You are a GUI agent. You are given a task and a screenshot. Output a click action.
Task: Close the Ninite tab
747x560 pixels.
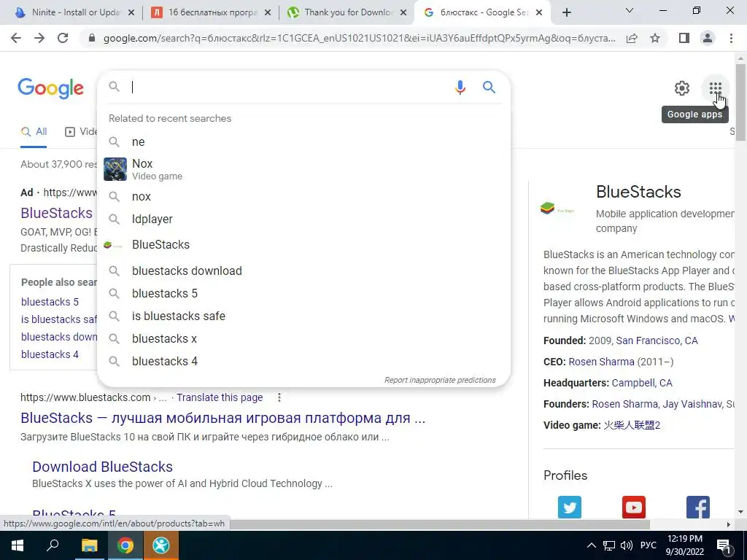pyautogui.click(x=131, y=13)
